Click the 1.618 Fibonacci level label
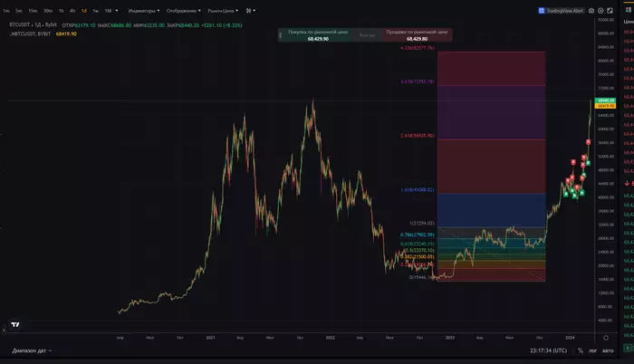The height and width of the screenshot is (364, 634). point(418,189)
